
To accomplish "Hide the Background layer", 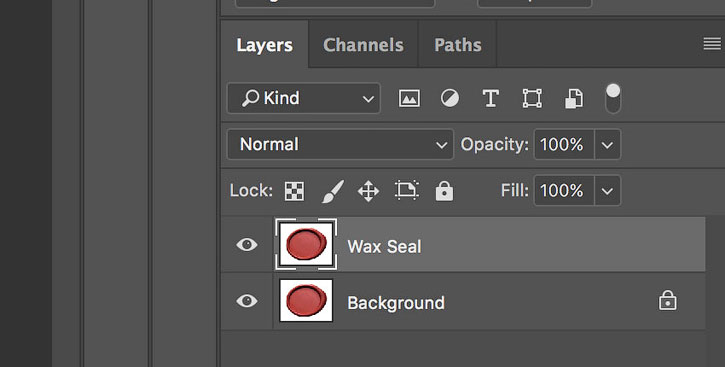I will click(247, 301).
